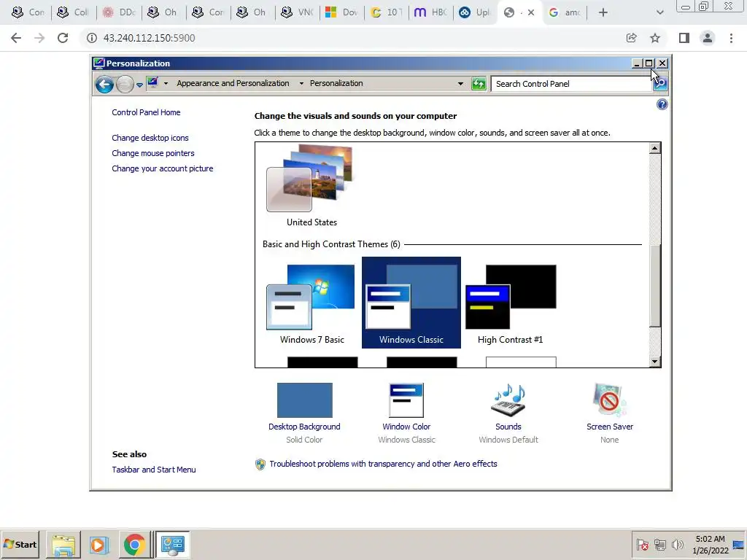Open address bar history dropdown
Viewport: 747px width, 560px height.
(460, 84)
